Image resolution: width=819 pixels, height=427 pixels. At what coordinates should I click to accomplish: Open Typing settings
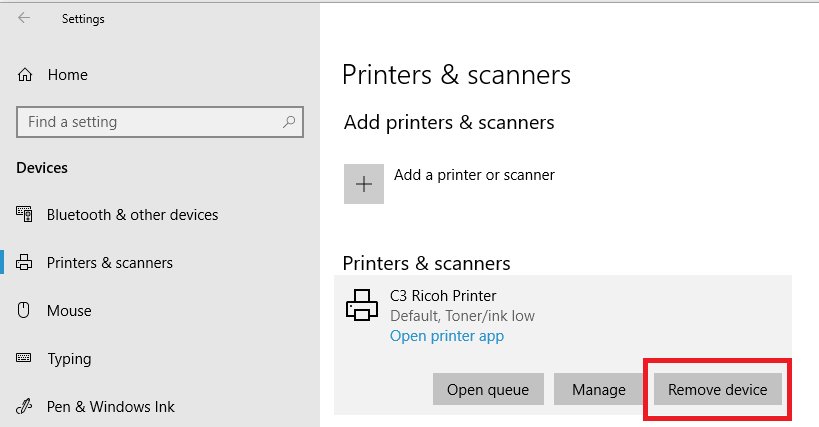(69, 359)
